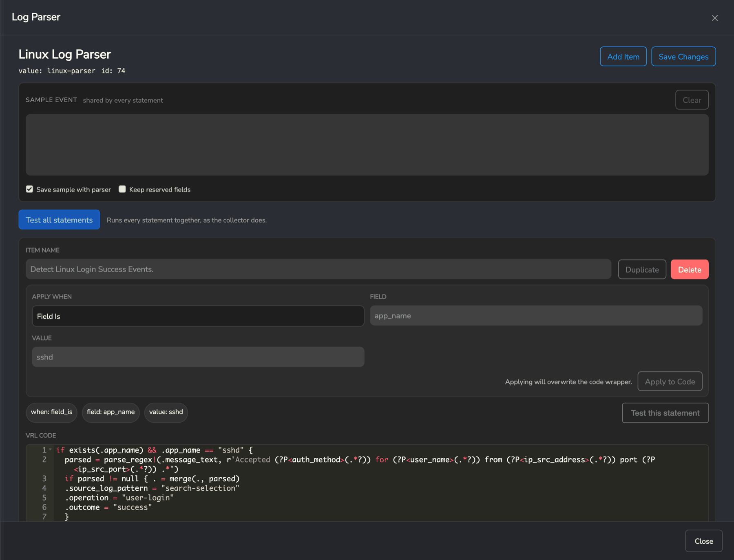The width and height of the screenshot is (734, 560).
Task: Click the Add Item button
Action: click(623, 57)
